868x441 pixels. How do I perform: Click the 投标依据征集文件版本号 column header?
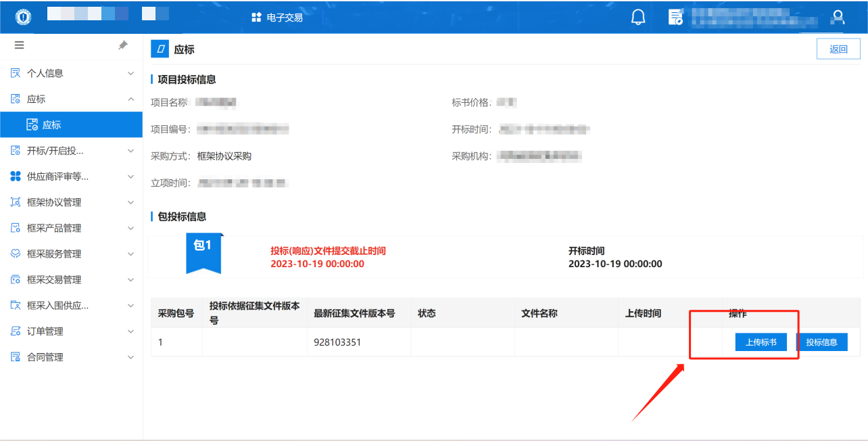click(255, 312)
